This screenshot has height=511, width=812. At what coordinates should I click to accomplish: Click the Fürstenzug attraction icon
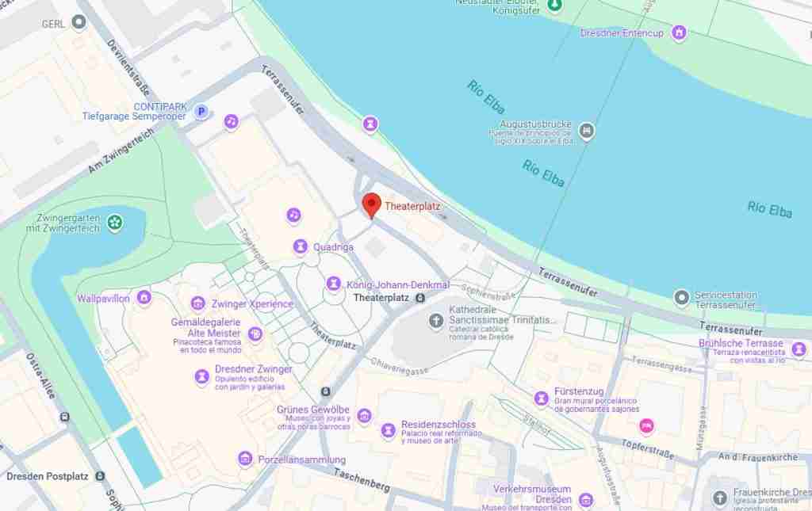coord(541,399)
